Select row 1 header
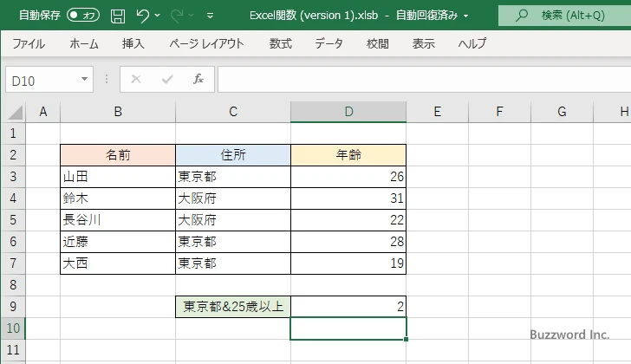Screen dimensions: 631x364 tap(13, 133)
